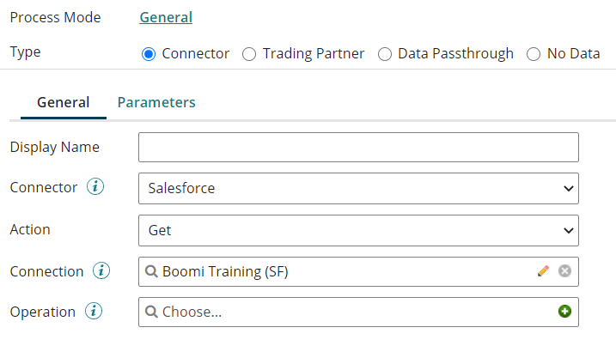Click the Operation info icon
This screenshot has height=364, width=616.
point(94,312)
